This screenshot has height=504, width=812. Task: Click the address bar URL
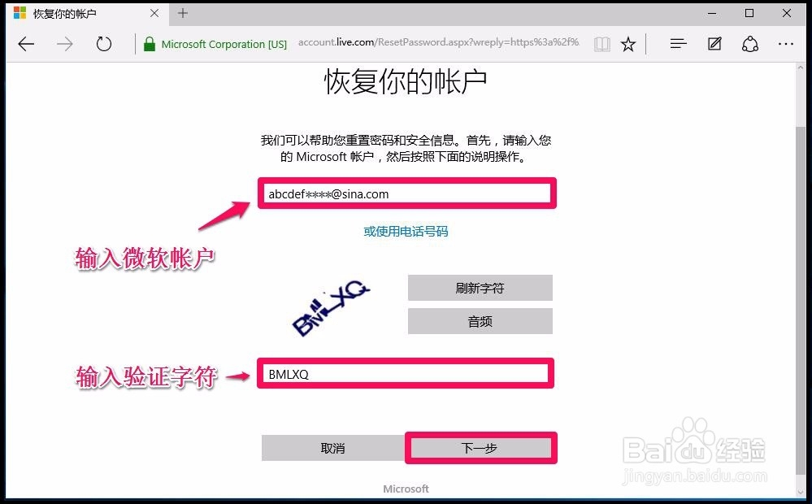click(438, 42)
